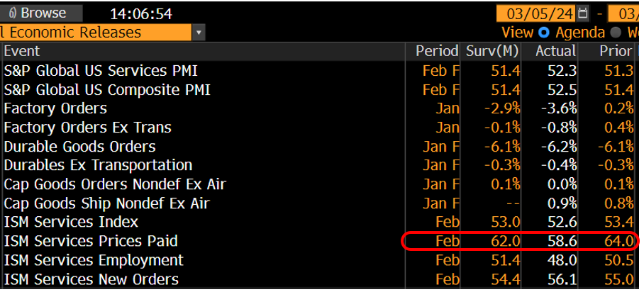Sort by the Actual column header
The width and height of the screenshot is (644, 292).
pos(555,51)
